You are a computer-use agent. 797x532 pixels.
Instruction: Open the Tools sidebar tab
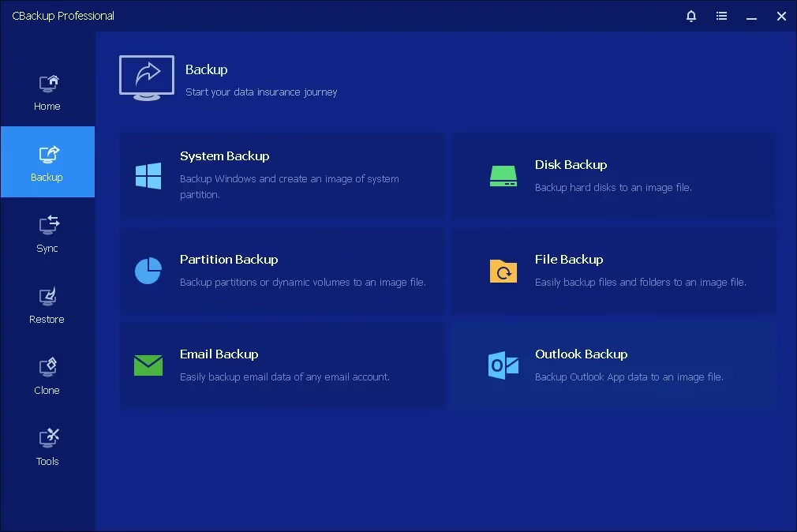(x=47, y=447)
